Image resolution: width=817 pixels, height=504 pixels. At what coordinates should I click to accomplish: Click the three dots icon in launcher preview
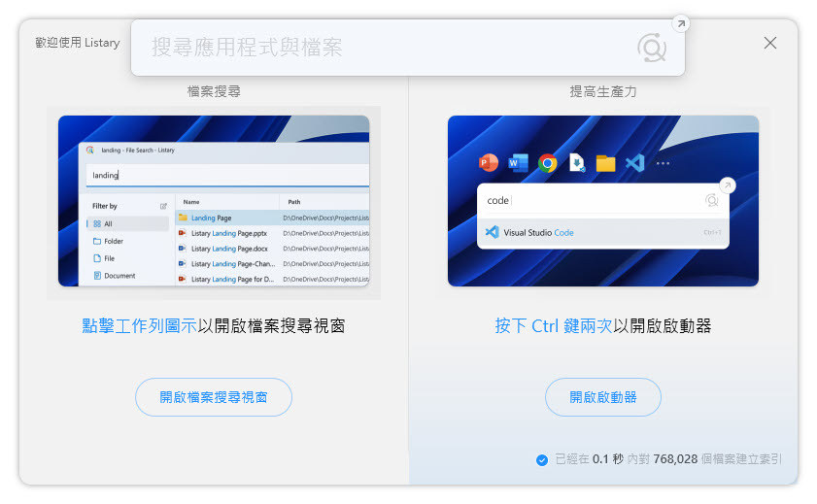click(663, 163)
